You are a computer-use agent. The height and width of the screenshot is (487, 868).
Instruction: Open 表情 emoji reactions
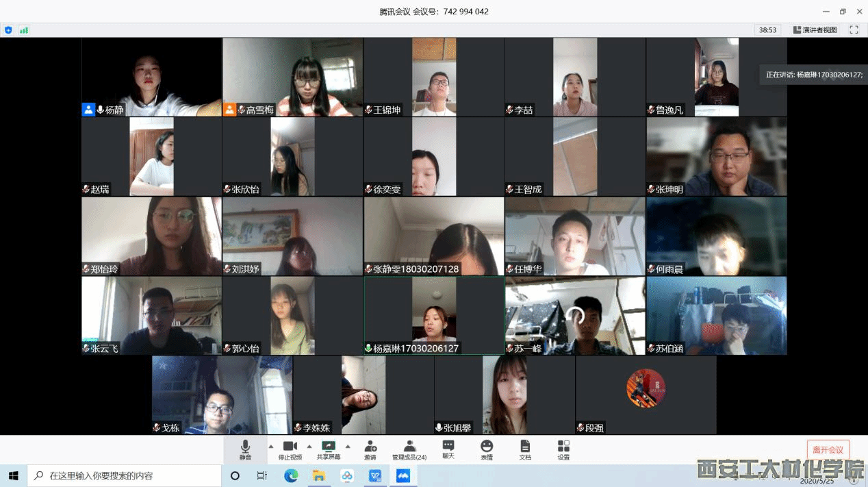point(487,449)
